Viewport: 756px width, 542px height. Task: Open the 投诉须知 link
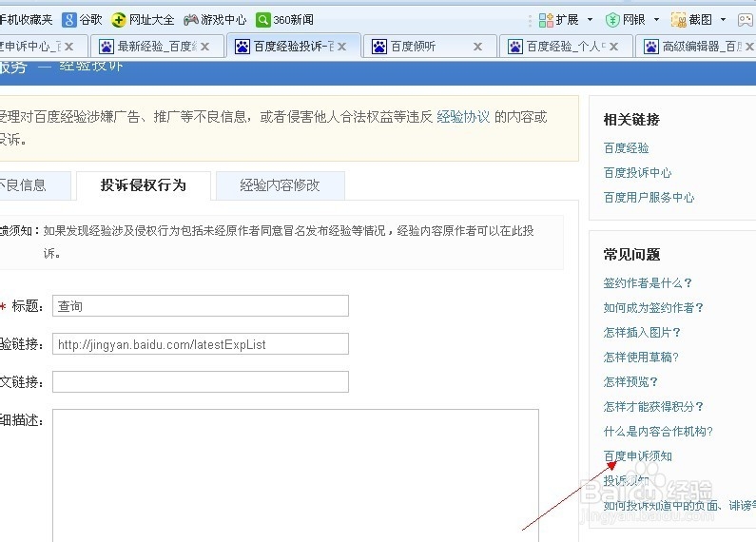(x=626, y=481)
